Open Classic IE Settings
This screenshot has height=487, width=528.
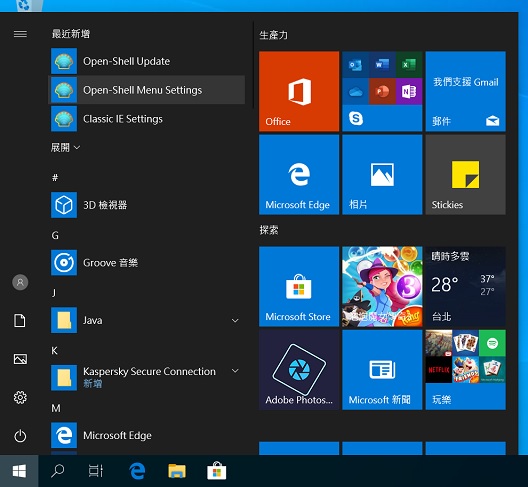coord(146,119)
